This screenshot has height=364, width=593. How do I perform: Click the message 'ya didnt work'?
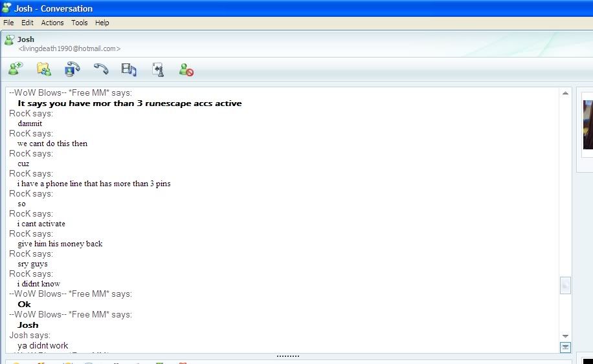click(43, 345)
